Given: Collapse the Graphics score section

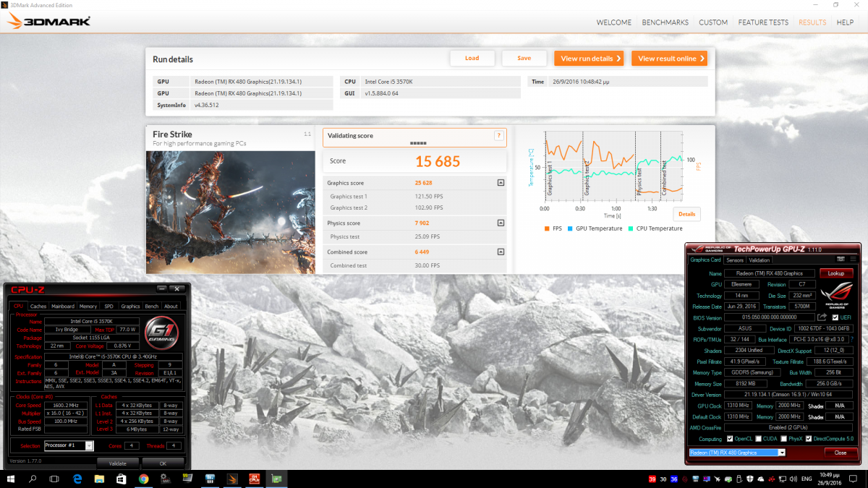Looking at the screenshot, I should [x=501, y=183].
